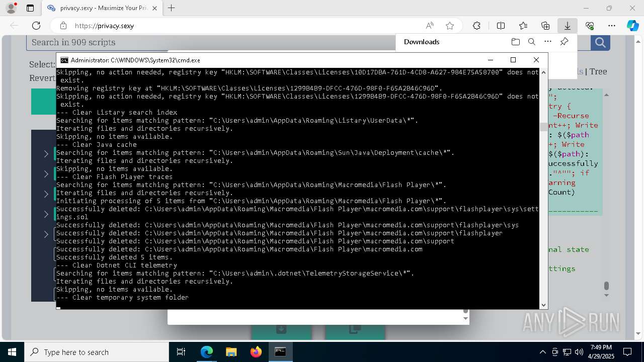Expand the fourth script category chevron

pyautogui.click(x=46, y=214)
